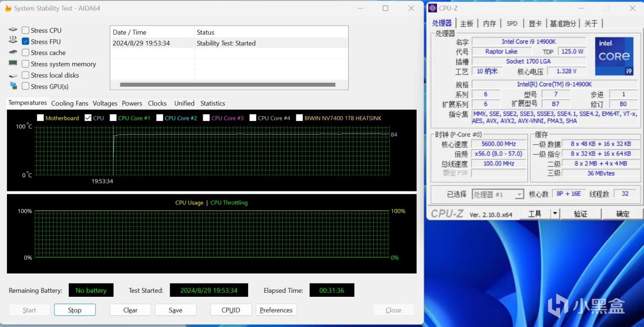Open the 处理器 tab in CPU-Z
Image resolution: width=644 pixels, height=327 pixels.
click(442, 23)
